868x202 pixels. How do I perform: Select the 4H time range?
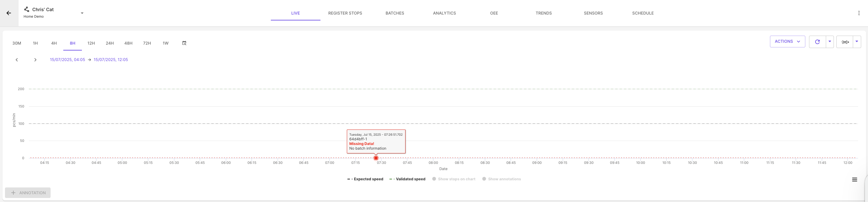click(54, 43)
